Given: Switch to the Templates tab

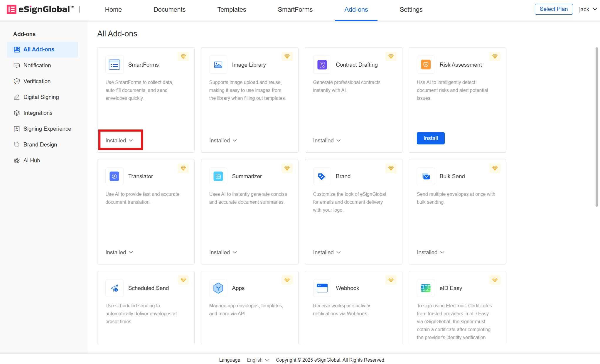Looking at the screenshot, I should click(232, 9).
